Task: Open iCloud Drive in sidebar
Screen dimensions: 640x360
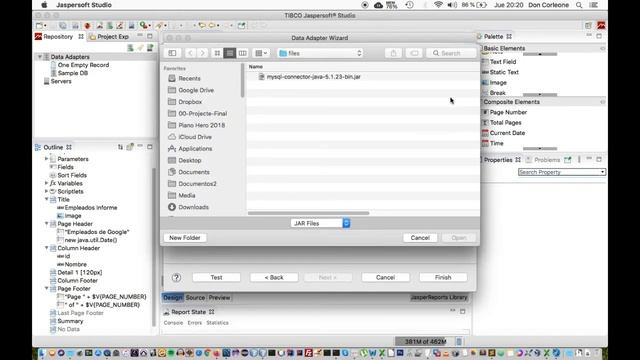Action: (x=194, y=137)
